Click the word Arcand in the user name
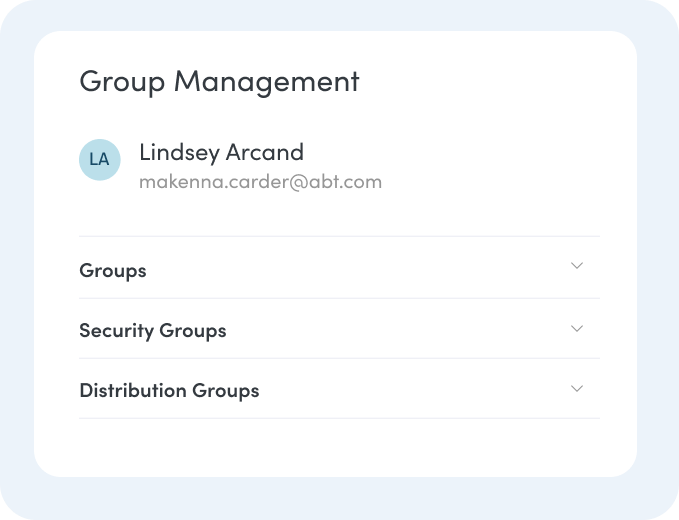 point(264,152)
